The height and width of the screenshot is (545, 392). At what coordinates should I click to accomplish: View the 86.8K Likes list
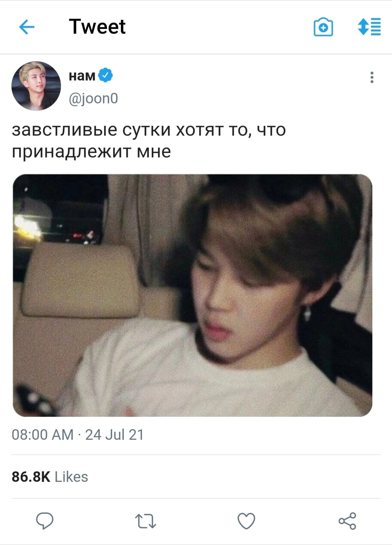(x=50, y=476)
